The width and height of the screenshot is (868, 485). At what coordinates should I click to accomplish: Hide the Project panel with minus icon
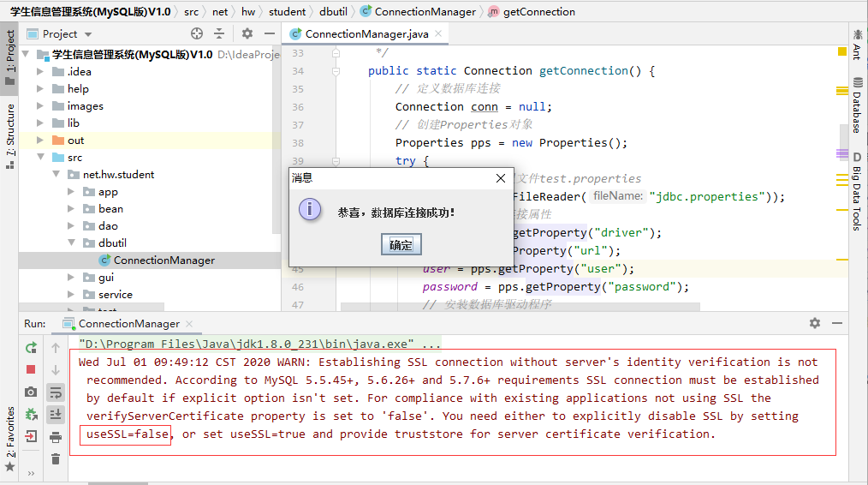tap(270, 33)
